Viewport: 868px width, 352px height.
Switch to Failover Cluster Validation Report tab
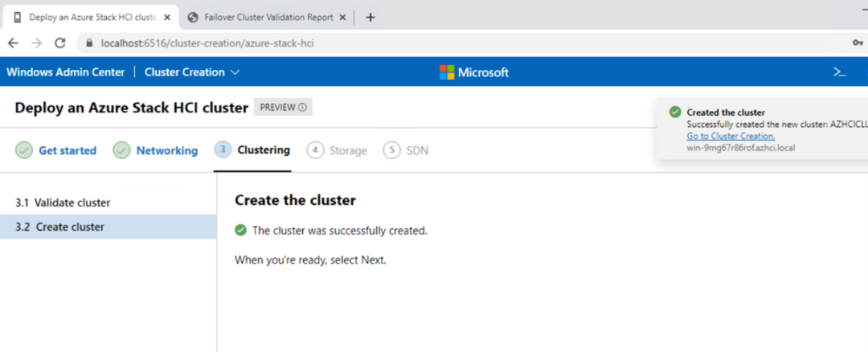point(268,17)
